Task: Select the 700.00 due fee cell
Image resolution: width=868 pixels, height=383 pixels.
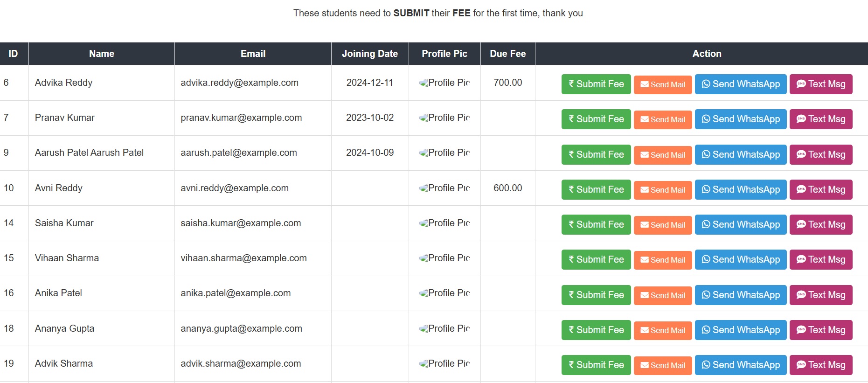Action: click(508, 83)
